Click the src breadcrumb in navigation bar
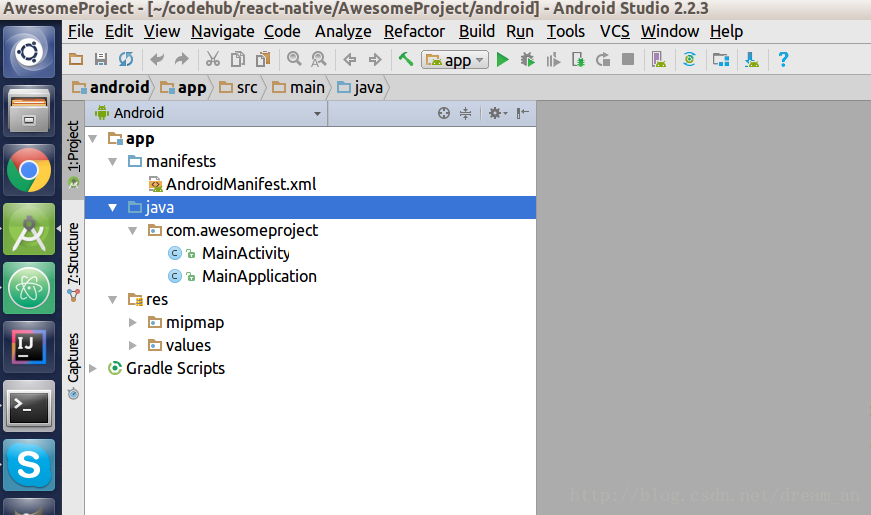 click(238, 87)
